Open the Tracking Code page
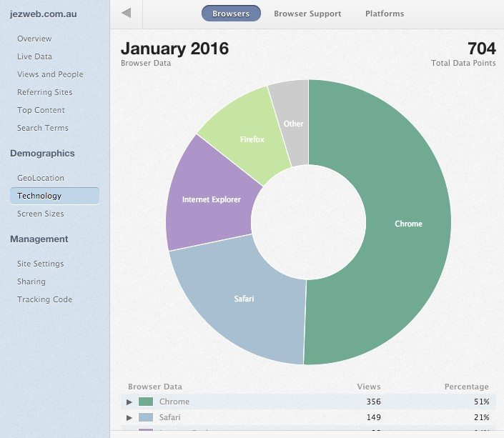Screen dimensions: 504x438 click(x=44, y=299)
